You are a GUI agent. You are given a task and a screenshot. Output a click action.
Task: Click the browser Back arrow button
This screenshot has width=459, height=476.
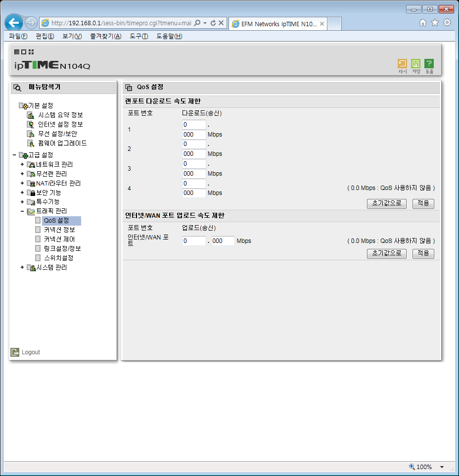[14, 22]
